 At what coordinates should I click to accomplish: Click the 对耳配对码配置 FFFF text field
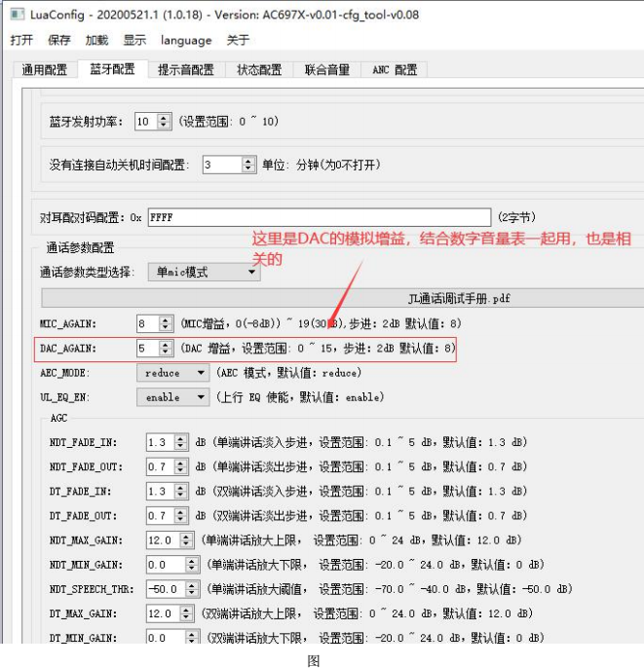click(x=320, y=218)
